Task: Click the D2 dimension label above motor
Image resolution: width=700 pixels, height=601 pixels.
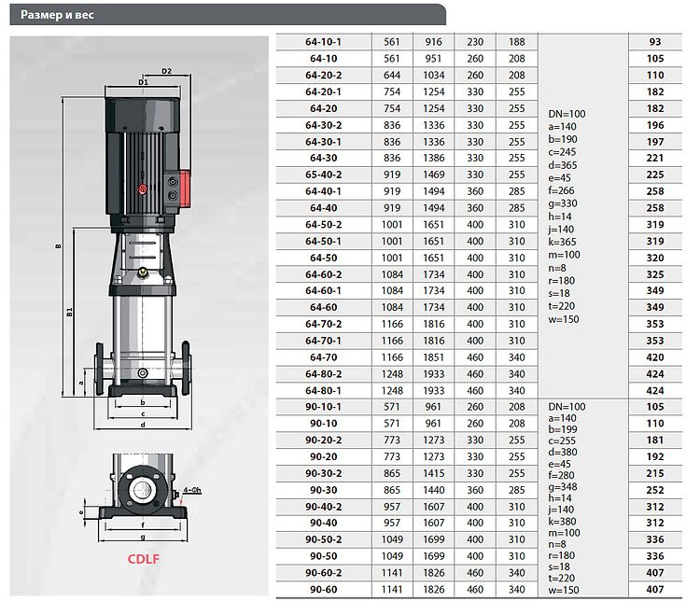Action: tap(167, 71)
